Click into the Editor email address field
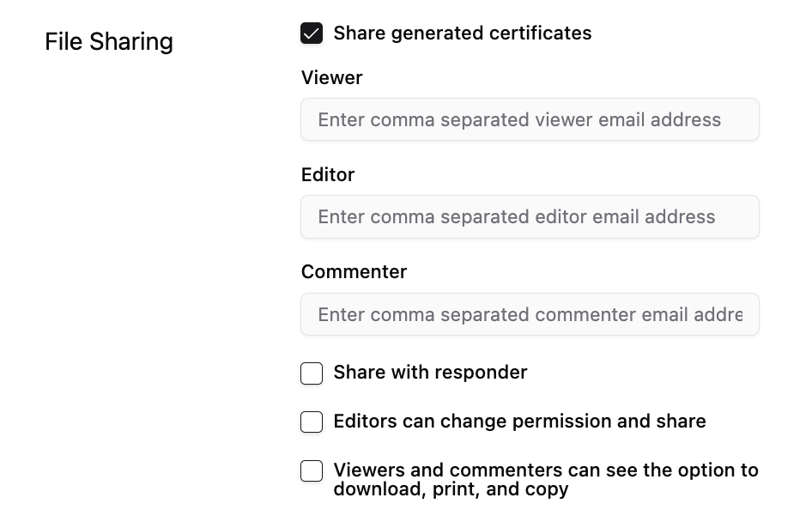Viewport: 812px width, 522px height. tap(530, 217)
